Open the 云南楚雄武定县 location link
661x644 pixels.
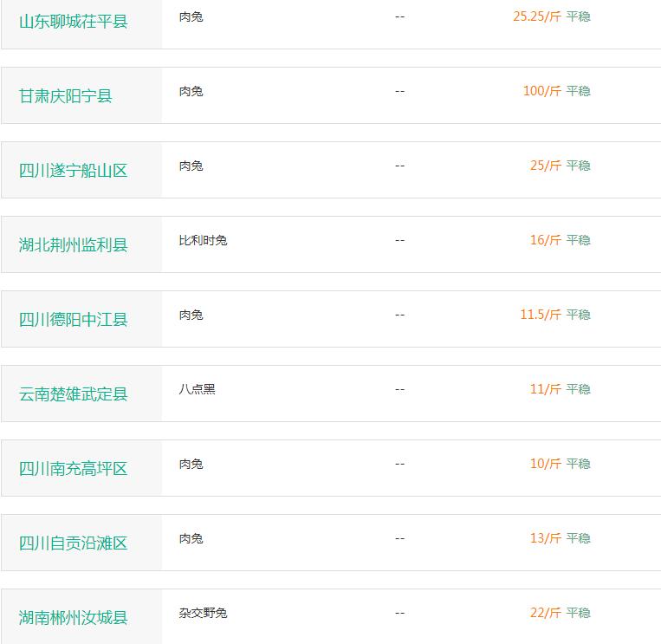[x=74, y=394]
